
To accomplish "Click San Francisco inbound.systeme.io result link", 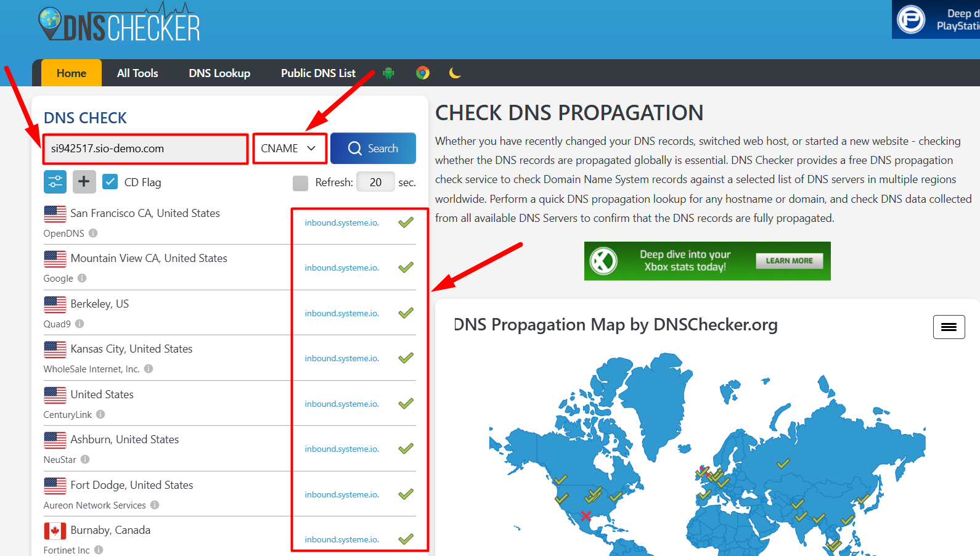I will coord(341,223).
